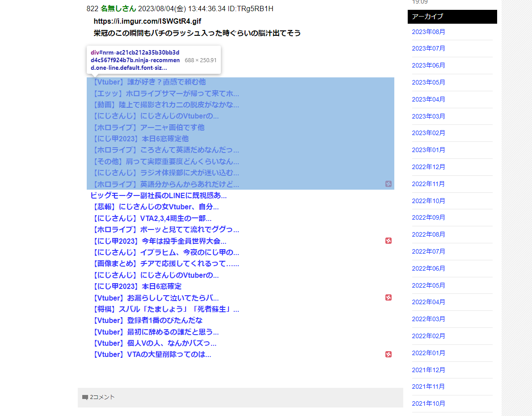
Task: Click the page scrollbar on the right edge
Action: (x=530, y=208)
